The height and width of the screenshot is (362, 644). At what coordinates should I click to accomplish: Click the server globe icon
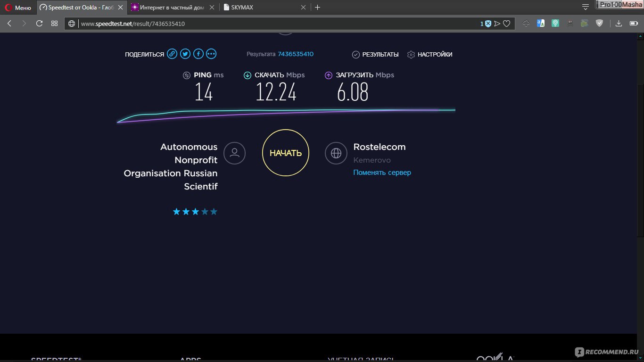[336, 153]
